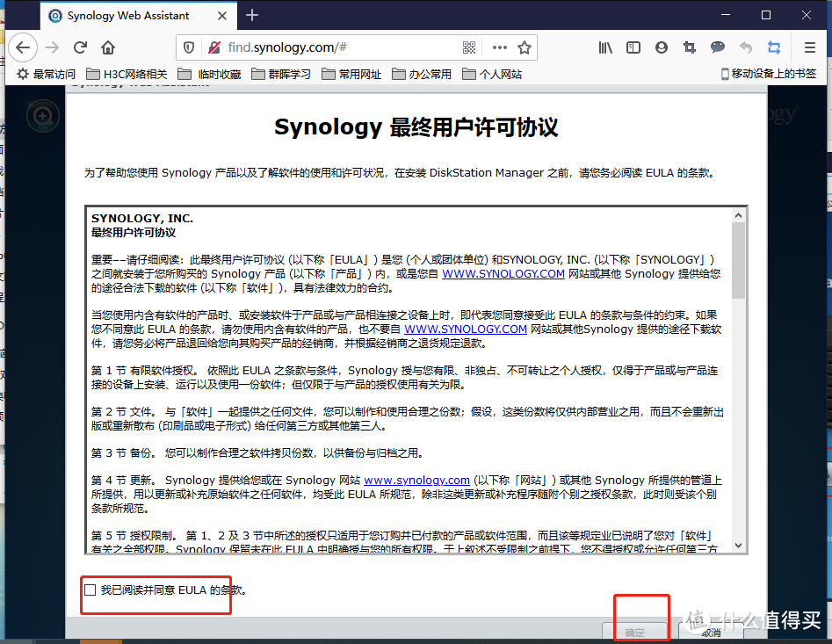Bookmark this page with the star icon
The width and height of the screenshot is (832, 644).
[525, 47]
